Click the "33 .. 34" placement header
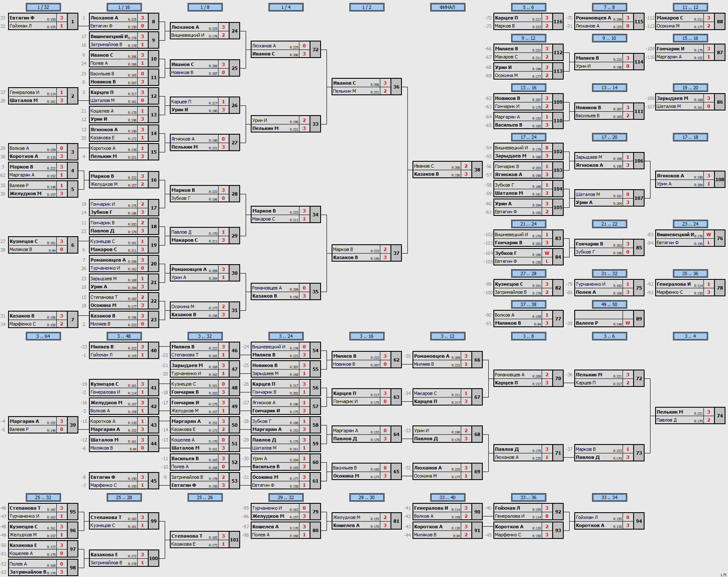Viewport: 728px width, 577px height. (609, 497)
